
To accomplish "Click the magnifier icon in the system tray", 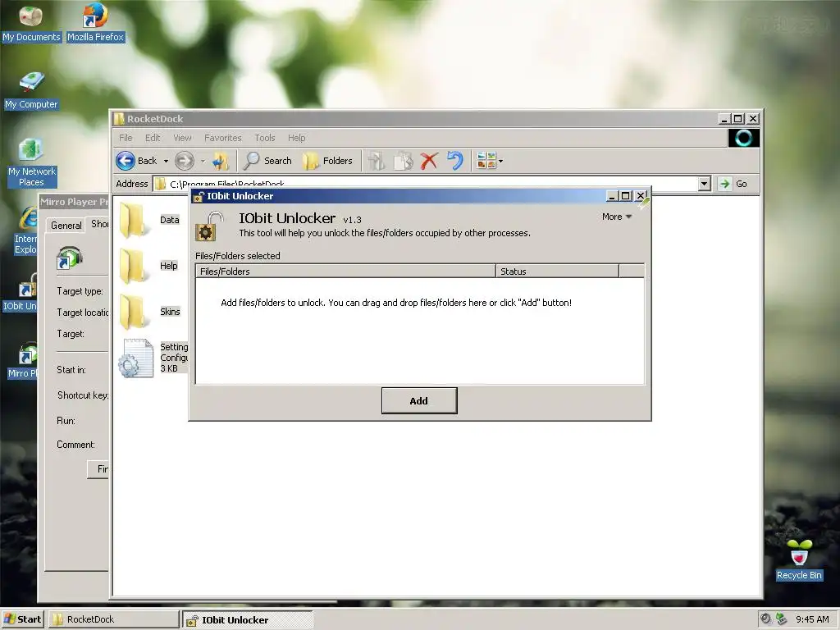I will click(766, 619).
